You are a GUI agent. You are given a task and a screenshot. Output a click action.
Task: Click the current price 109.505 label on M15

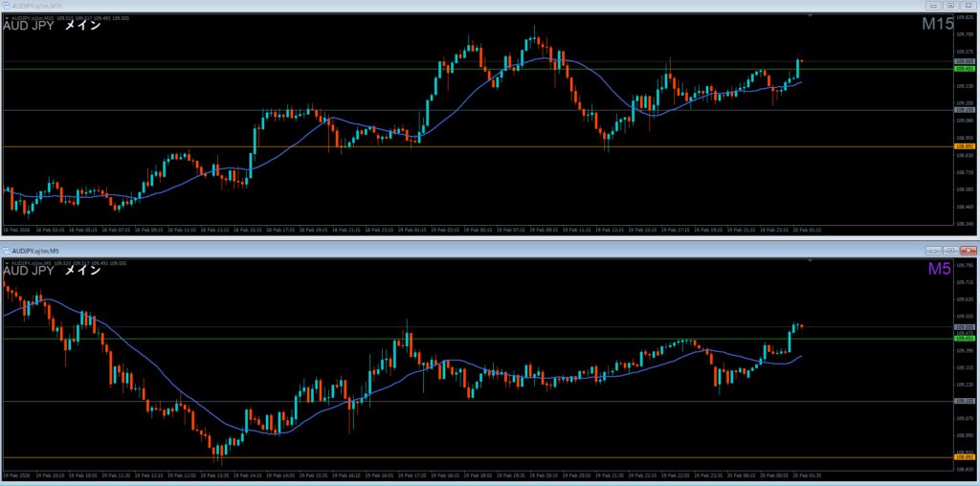965,61
